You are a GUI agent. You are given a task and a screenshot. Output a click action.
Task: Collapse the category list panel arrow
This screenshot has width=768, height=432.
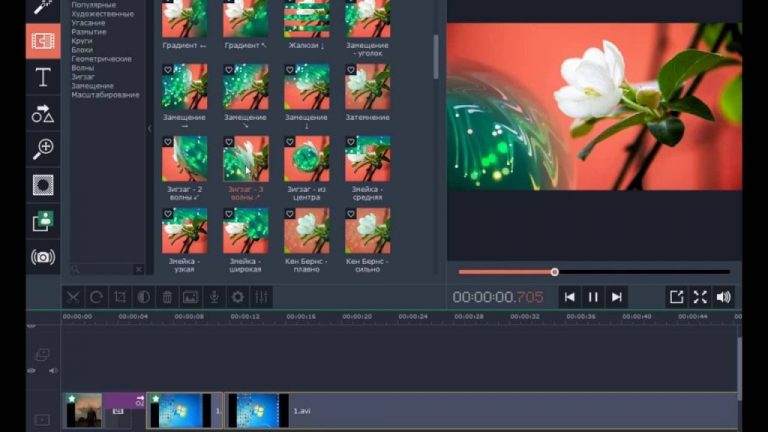coord(149,129)
